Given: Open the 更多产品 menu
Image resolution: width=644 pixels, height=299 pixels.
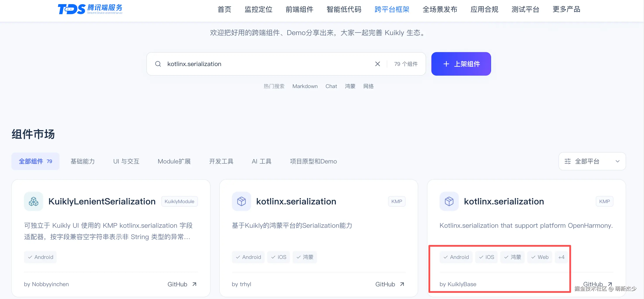Looking at the screenshot, I should coord(566,10).
